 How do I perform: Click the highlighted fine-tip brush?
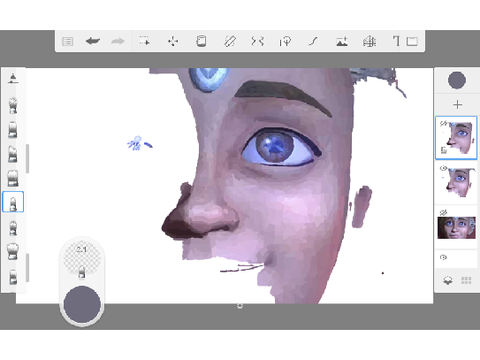(13, 202)
